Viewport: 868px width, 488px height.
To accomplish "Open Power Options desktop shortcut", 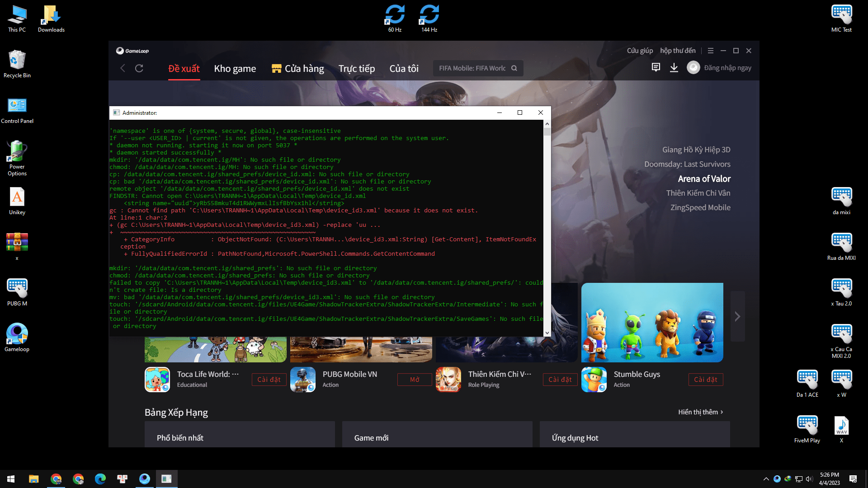I will (x=17, y=158).
